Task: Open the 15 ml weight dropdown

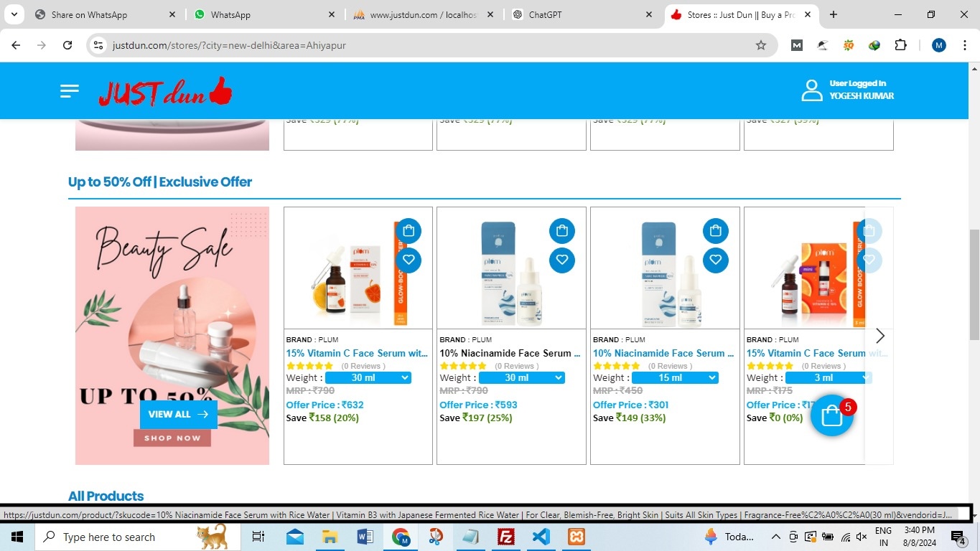Action: [675, 378]
